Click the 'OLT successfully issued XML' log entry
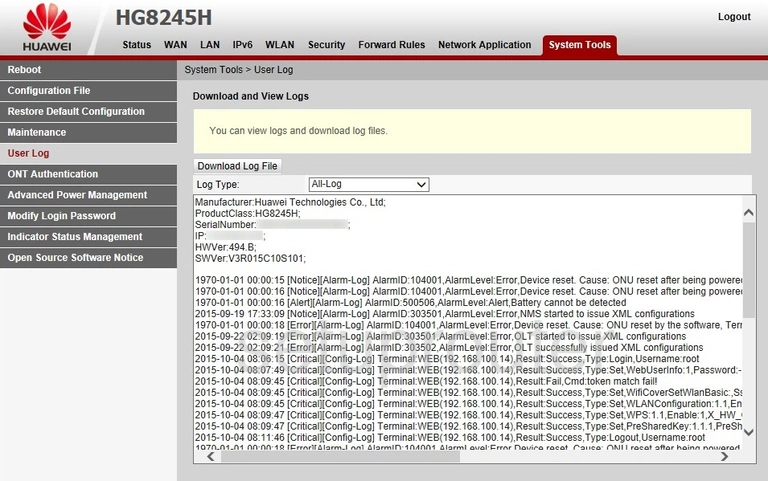Screen dimensions: 768x481 pos(449,348)
